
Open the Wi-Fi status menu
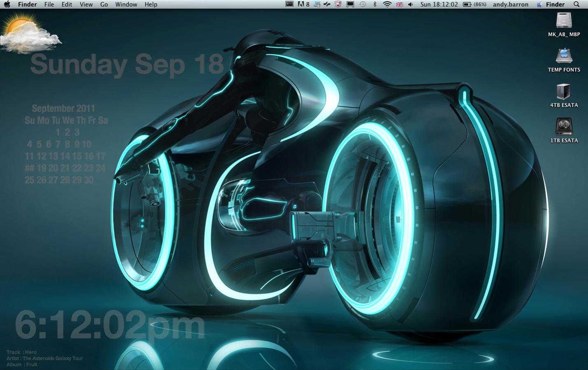387,4
